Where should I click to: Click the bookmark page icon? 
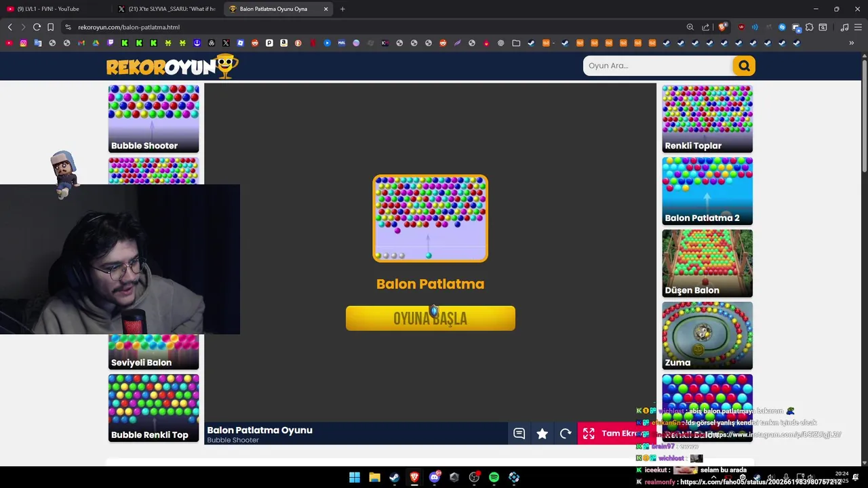50,27
